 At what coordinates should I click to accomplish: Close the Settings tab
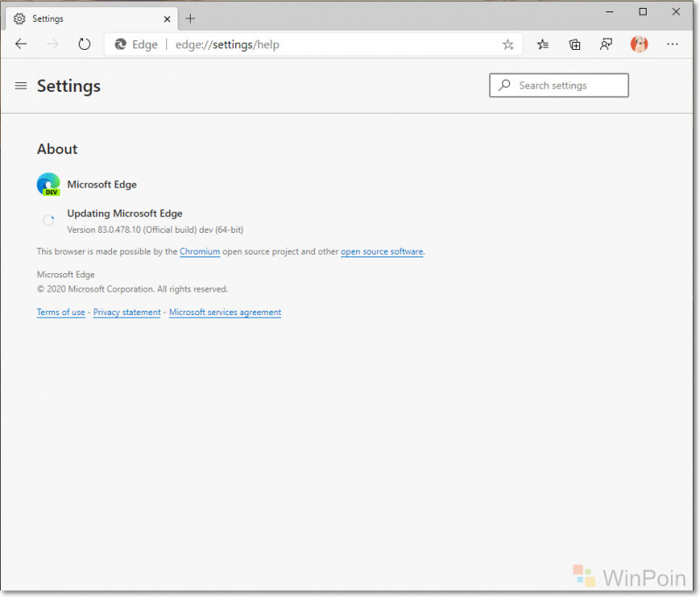167,19
